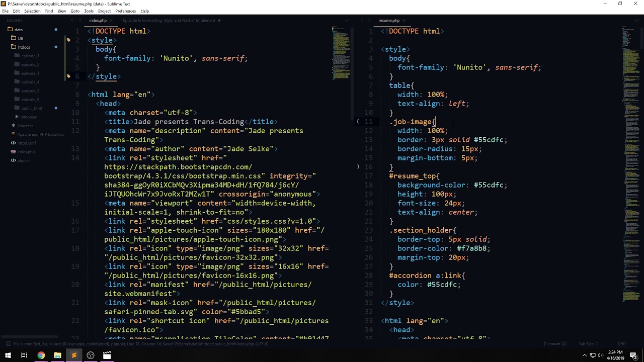The height and width of the screenshot is (362, 644).
Task: Open the File menu
Action: click(5, 11)
